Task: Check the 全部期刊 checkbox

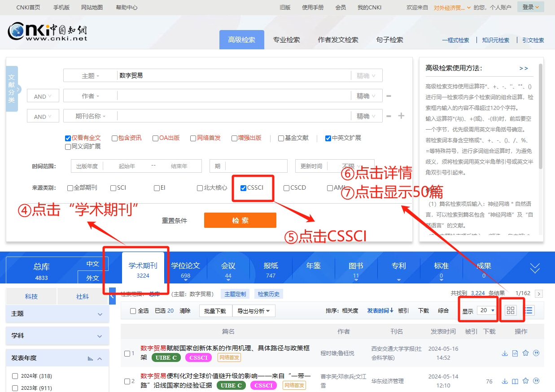Action: [70, 188]
